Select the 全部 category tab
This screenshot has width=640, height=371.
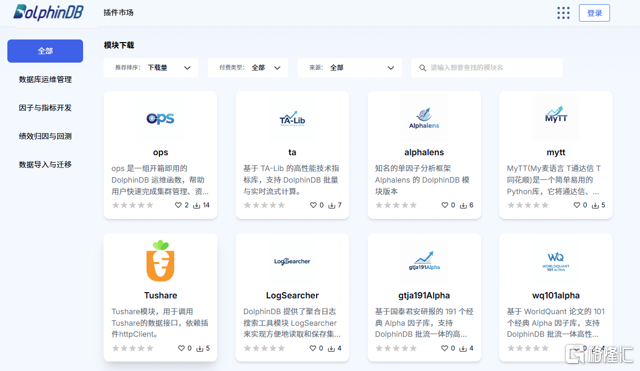coord(45,51)
